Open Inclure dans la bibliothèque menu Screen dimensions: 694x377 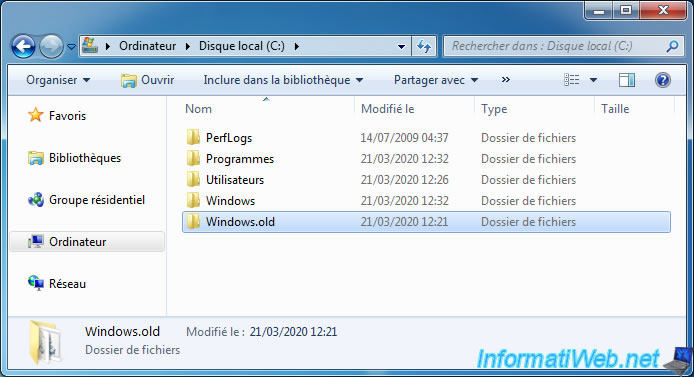pos(283,80)
